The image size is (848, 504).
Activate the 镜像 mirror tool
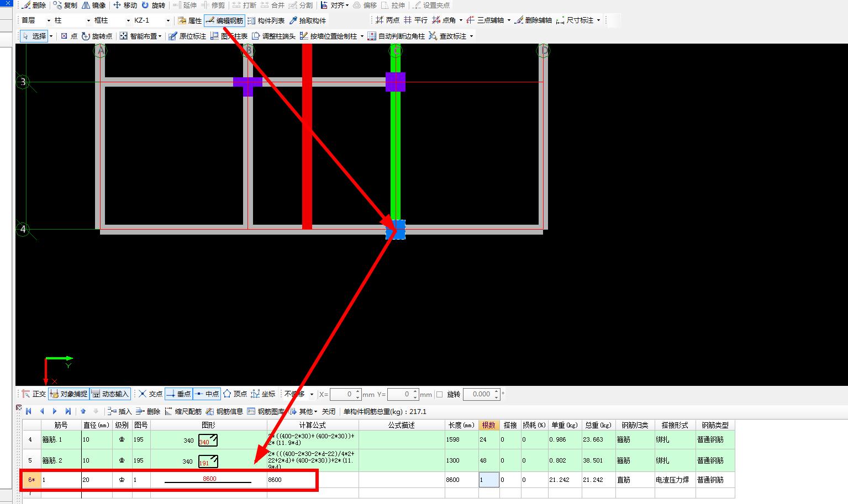[94, 5]
